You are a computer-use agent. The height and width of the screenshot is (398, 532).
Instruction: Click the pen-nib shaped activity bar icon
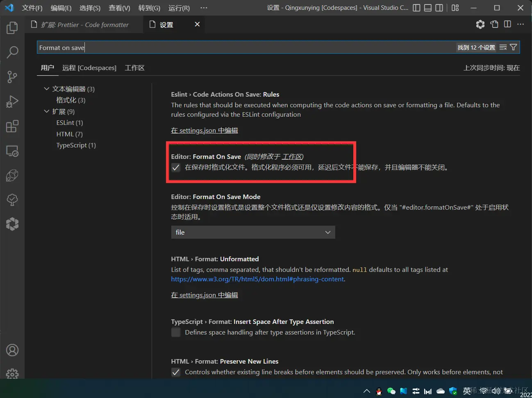(x=12, y=176)
